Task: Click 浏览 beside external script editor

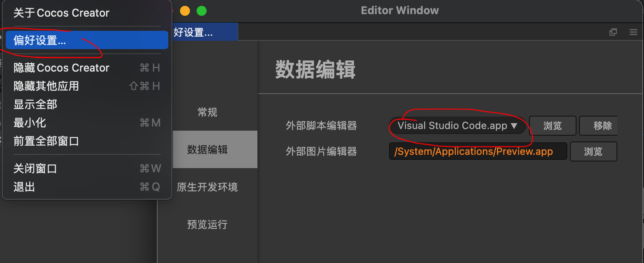Action: pos(552,126)
